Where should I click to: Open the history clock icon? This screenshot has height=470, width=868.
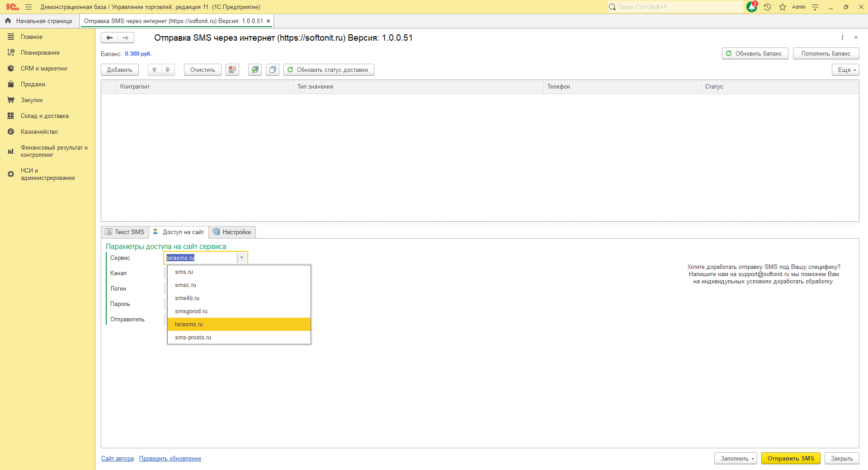(x=767, y=7)
